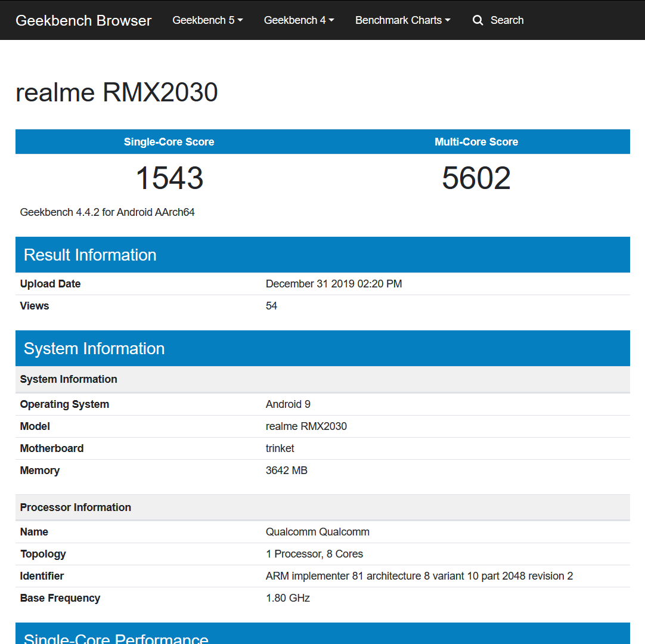Viewport: 645px width, 644px height.
Task: Click the magnifying glass search icon
Action: (x=477, y=20)
